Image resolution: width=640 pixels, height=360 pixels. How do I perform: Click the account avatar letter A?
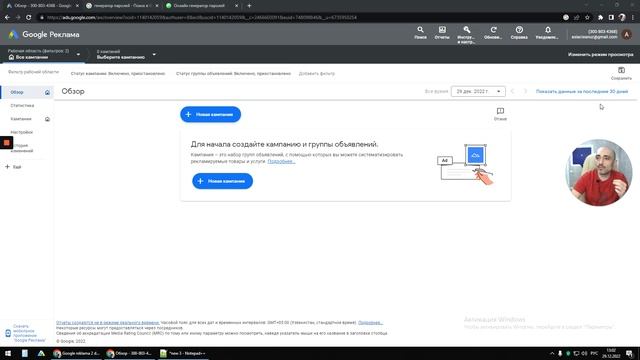(627, 35)
